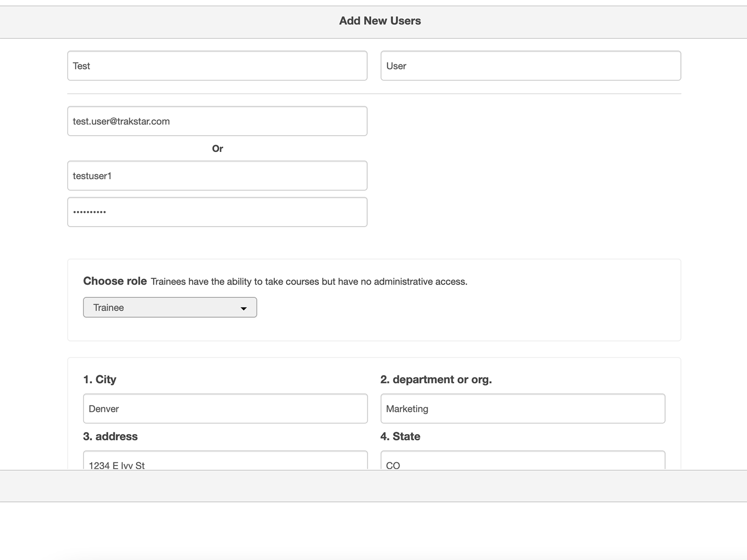Click the empty gray footer bar

click(373, 486)
